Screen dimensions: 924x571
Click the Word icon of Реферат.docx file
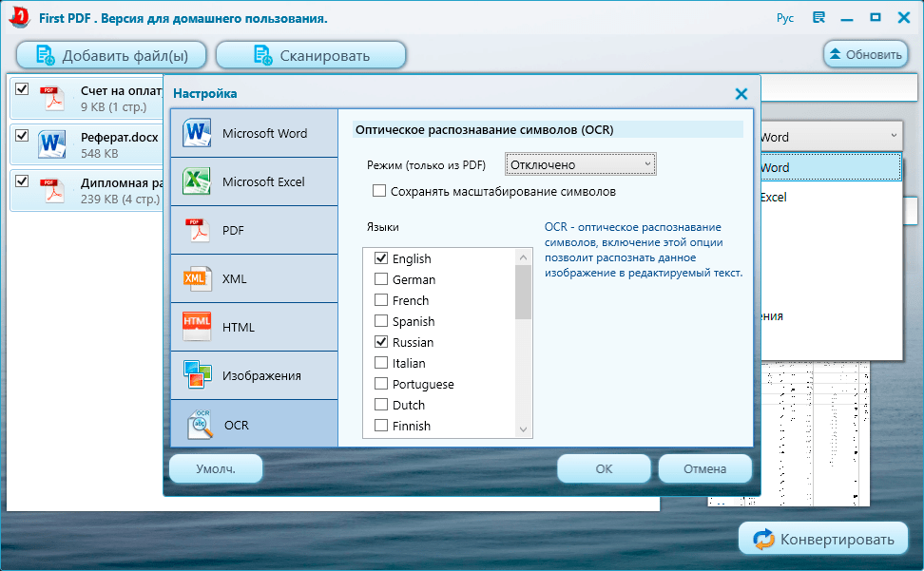point(52,144)
